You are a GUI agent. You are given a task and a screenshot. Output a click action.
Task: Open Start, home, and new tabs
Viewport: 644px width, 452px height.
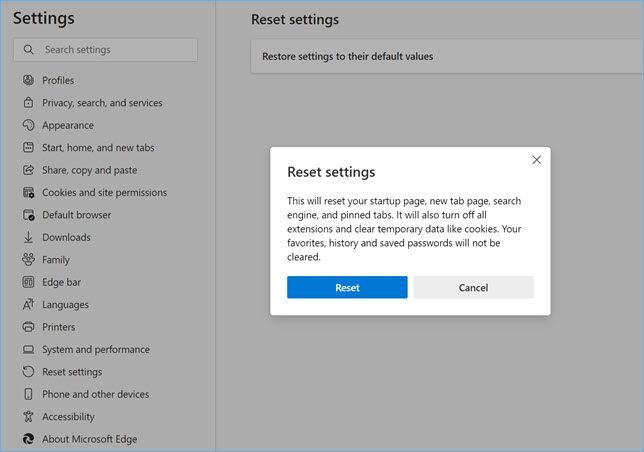pos(98,148)
